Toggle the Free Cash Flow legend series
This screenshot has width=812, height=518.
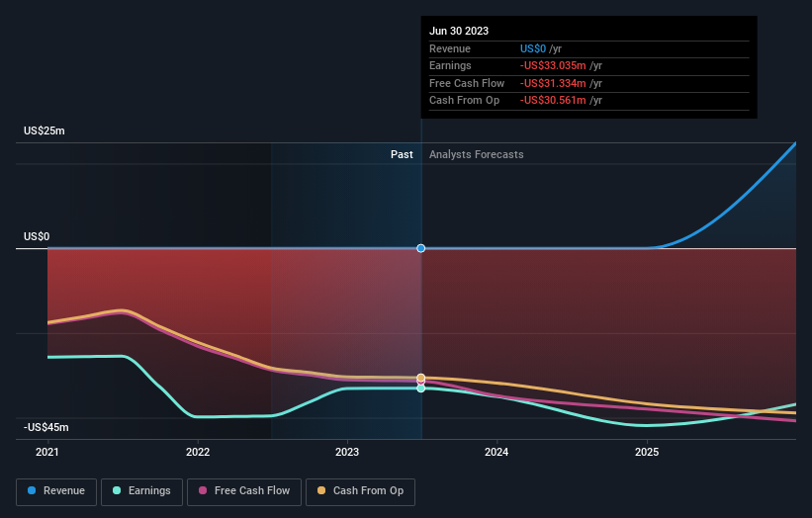point(244,491)
